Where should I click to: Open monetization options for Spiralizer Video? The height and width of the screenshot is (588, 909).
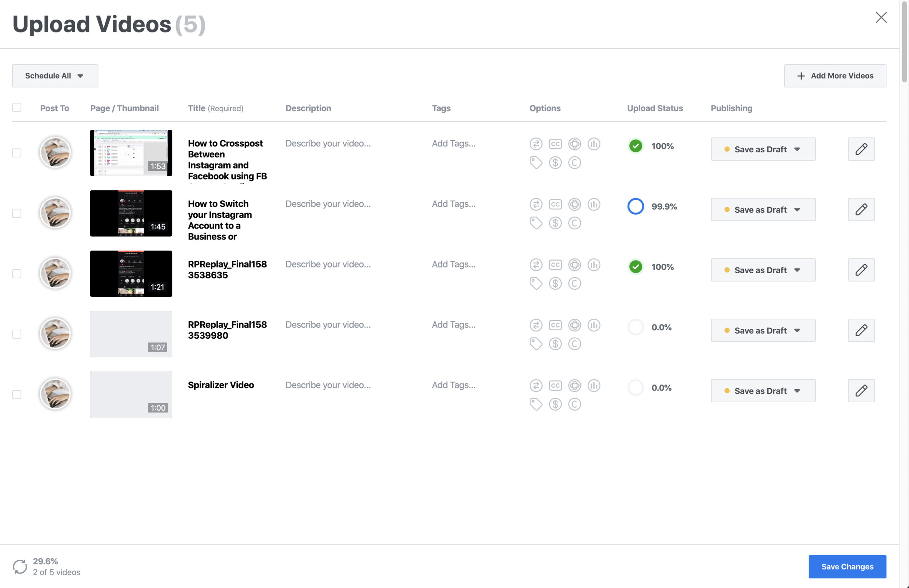(556, 404)
